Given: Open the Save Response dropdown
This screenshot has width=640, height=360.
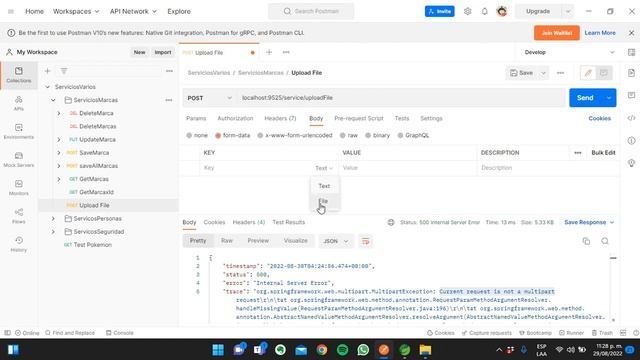Looking at the screenshot, I should pyautogui.click(x=589, y=222).
